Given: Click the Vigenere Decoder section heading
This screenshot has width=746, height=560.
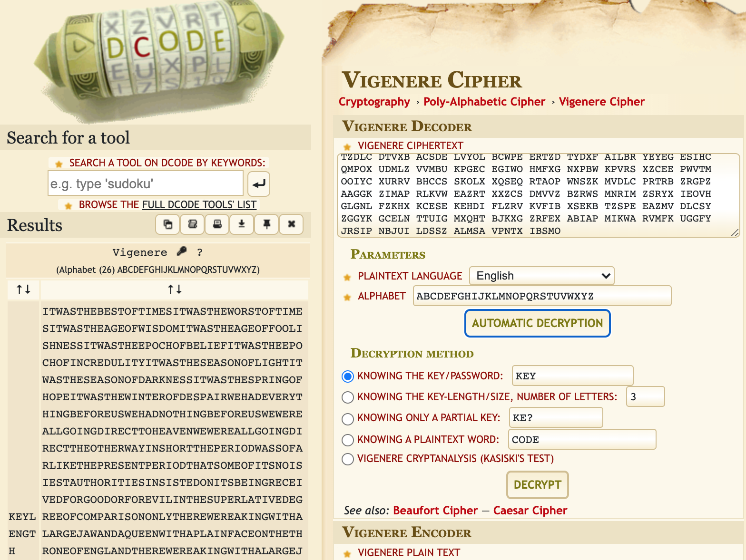Looking at the screenshot, I should click(x=407, y=126).
